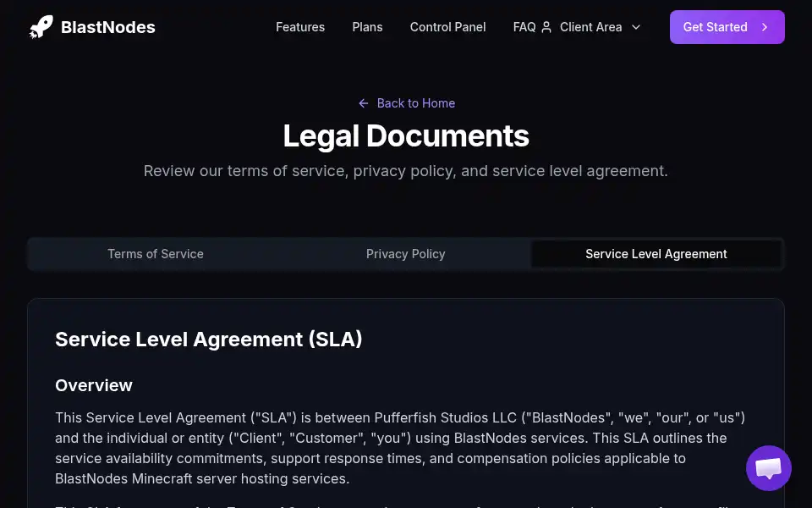
Task: Navigate to the FAQ section
Action: pos(524,27)
